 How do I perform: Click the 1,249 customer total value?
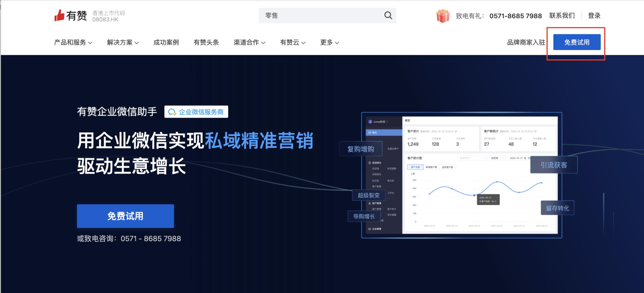[x=413, y=144]
